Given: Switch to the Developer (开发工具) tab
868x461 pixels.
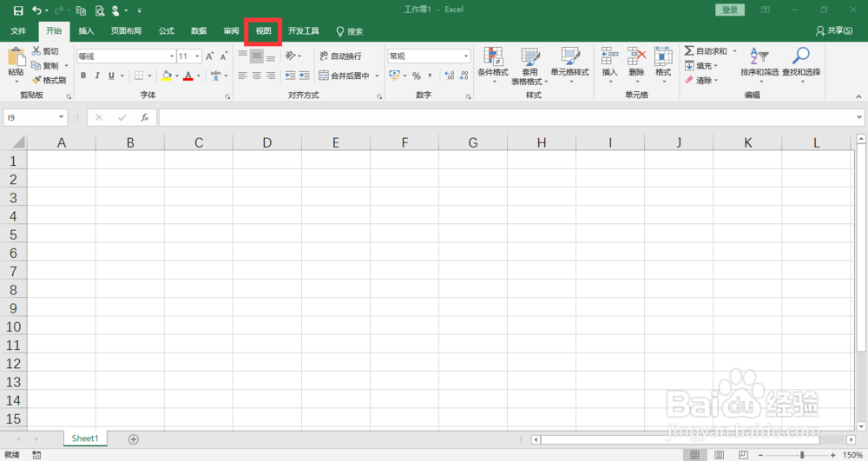Looking at the screenshot, I should 303,31.
